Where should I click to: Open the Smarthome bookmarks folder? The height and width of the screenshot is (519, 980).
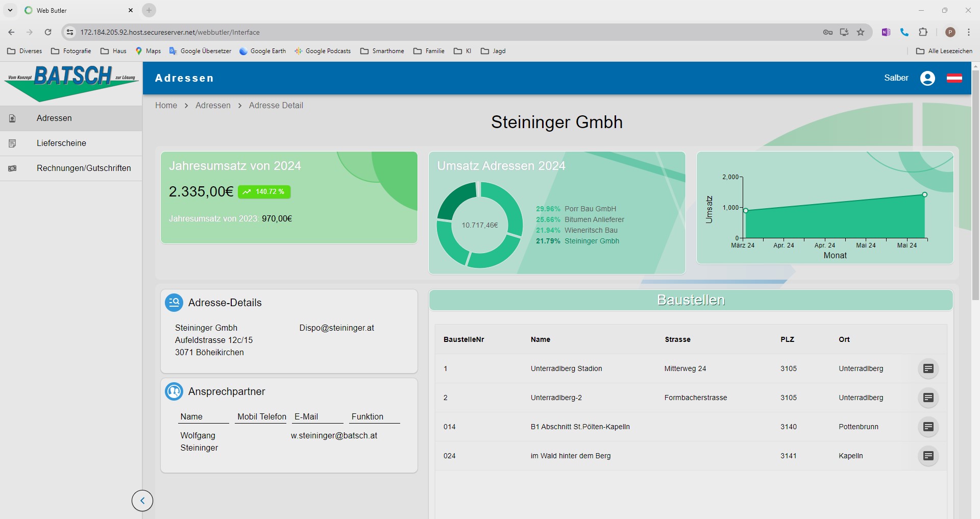point(382,51)
